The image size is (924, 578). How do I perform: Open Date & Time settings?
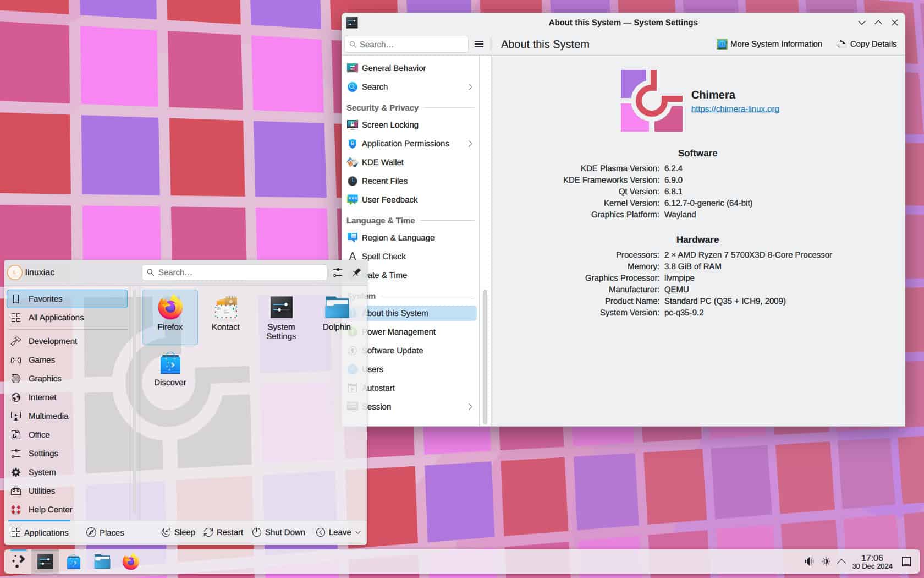[x=384, y=275]
